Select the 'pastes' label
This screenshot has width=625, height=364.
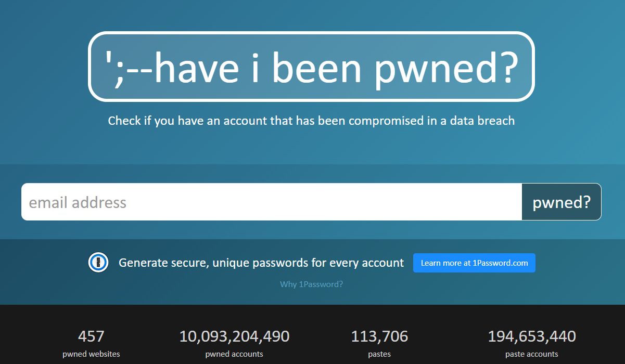pyautogui.click(x=379, y=354)
